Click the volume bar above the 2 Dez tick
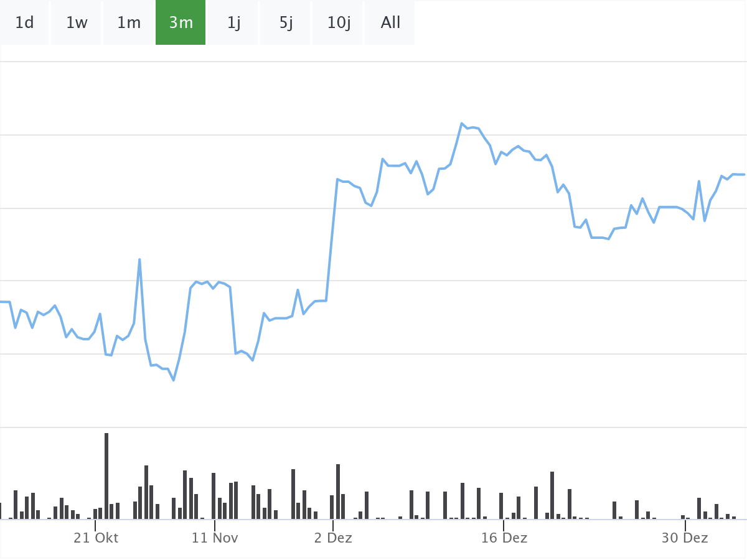Screen dimensions: 747x560 pos(332,507)
